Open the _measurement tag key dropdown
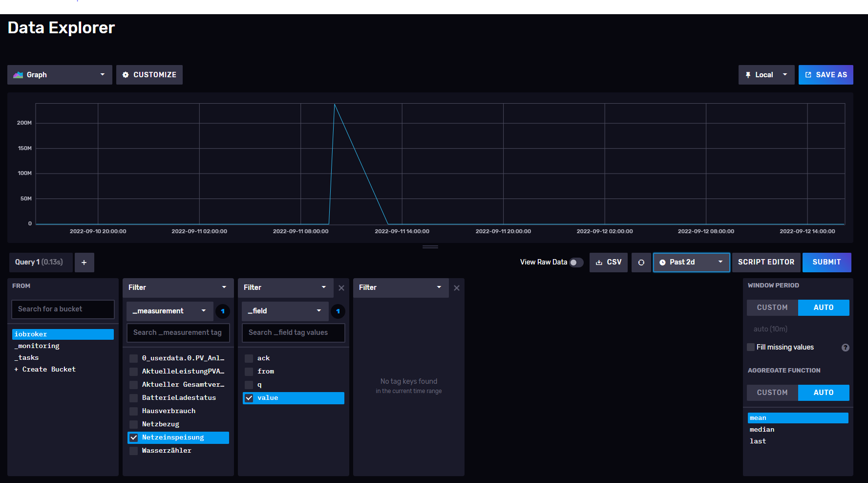 click(x=170, y=311)
